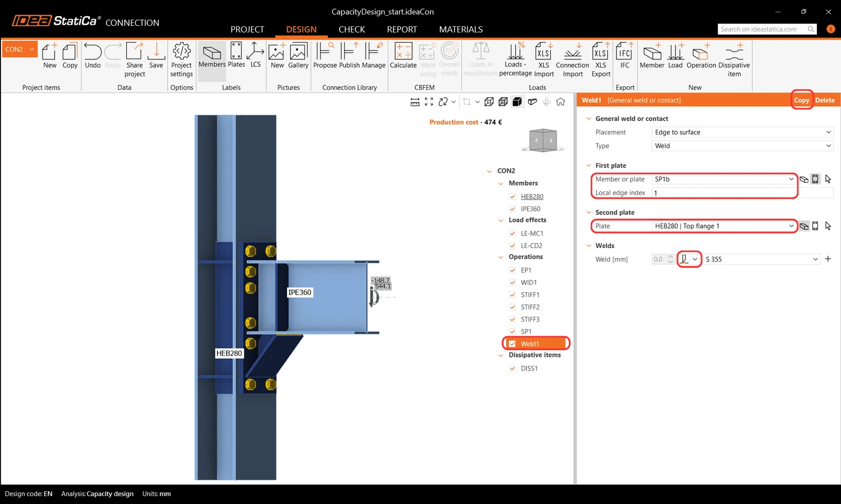Viewport: 841px width, 504px height.
Task: Click the zoom-to-fit view icon
Action: pos(429,102)
